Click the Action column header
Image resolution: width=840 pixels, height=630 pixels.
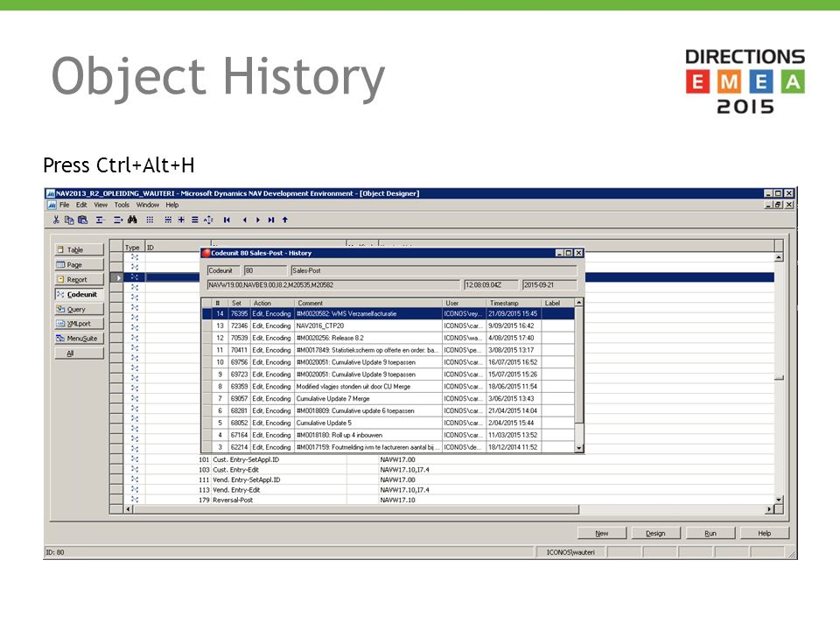[x=273, y=304]
